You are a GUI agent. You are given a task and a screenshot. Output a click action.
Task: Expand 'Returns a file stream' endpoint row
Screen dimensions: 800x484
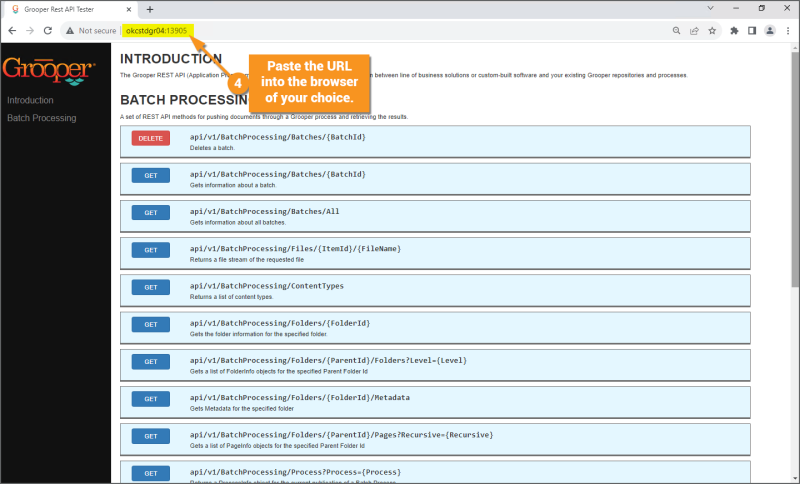coord(435,253)
